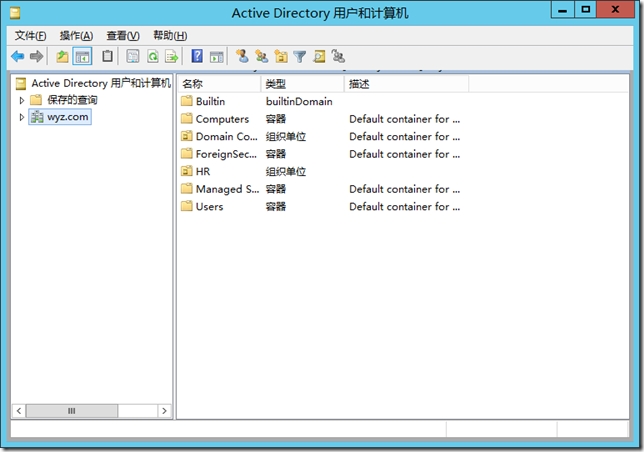Viewport: 644px width, 452px height.
Task: Click the HR folder icon in list
Action: 187,171
